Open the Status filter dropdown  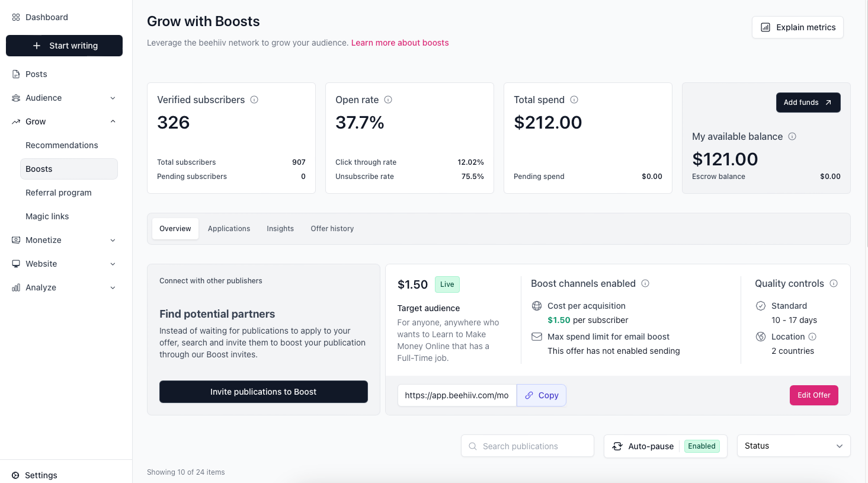(793, 446)
